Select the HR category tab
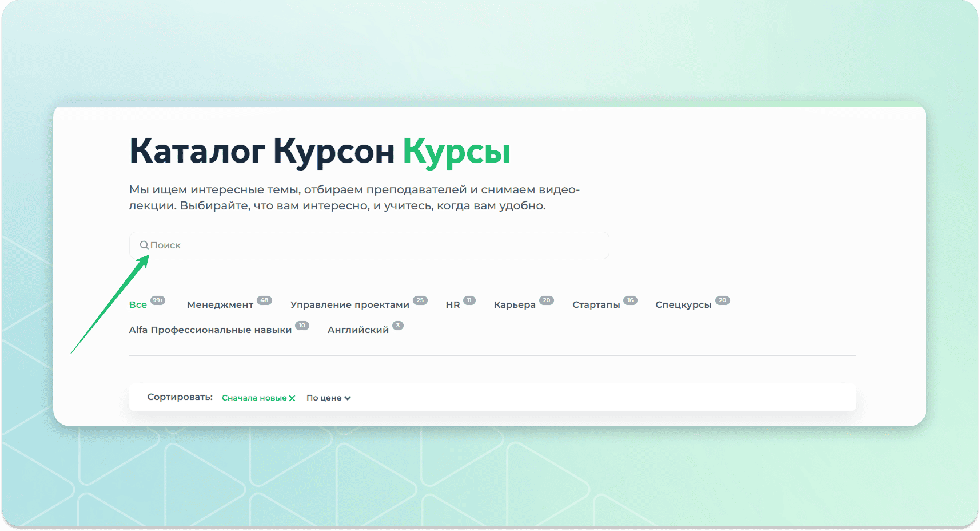The width and height of the screenshot is (980, 531). pos(453,304)
